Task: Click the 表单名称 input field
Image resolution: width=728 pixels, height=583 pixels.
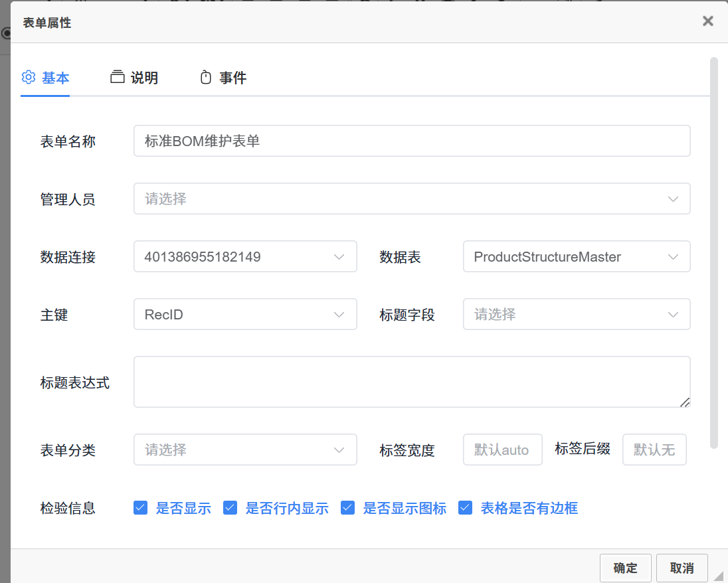Action: tap(412, 141)
